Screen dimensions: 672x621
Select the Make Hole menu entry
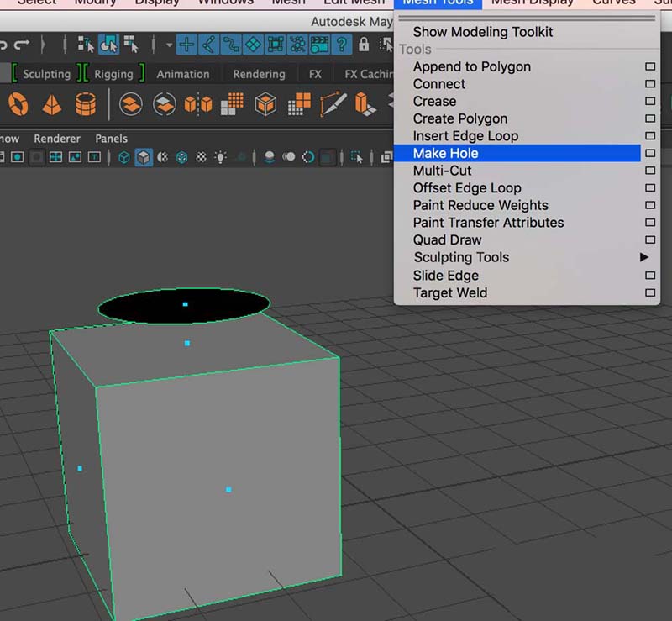click(517, 153)
